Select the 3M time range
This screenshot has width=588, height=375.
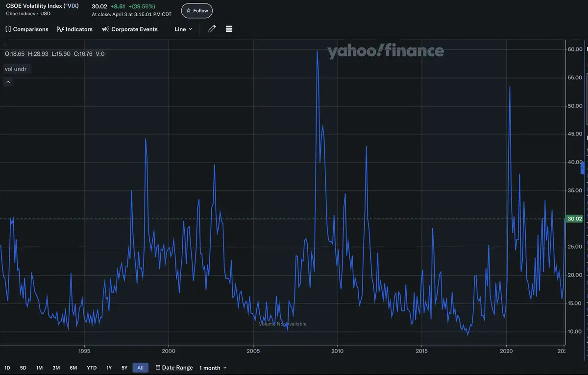coord(56,368)
